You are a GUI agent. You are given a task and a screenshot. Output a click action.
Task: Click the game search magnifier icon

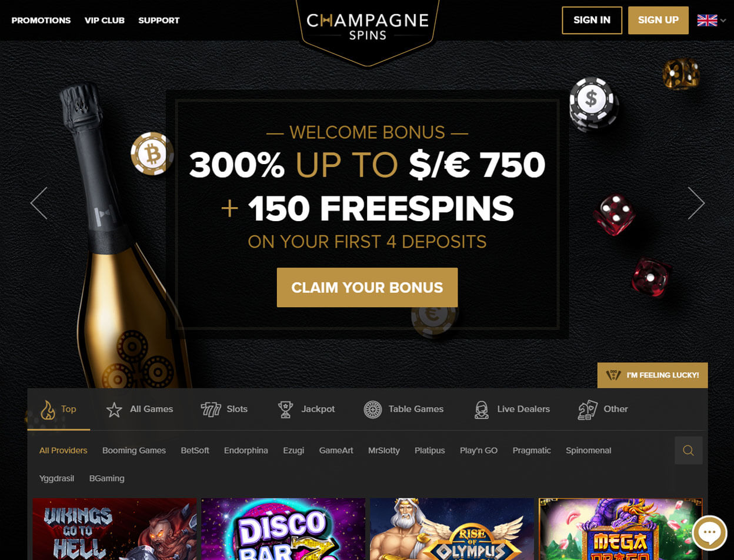point(688,451)
